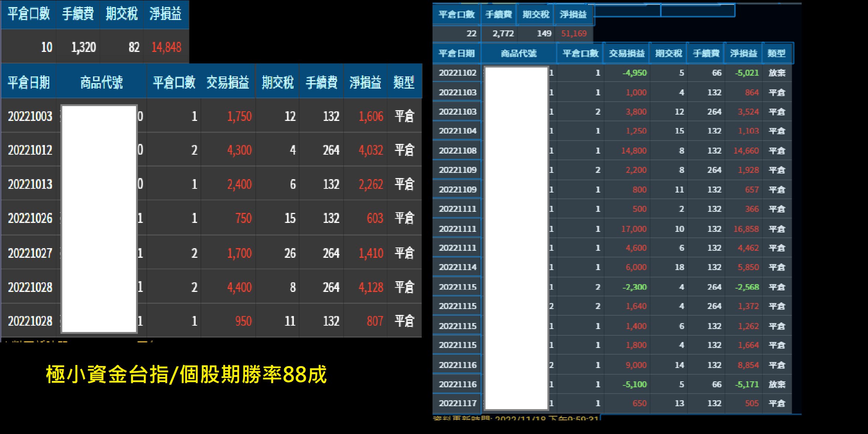This screenshot has height=434, width=868.
Task: Click the 淨損益 value 2,262
Action: tap(371, 184)
